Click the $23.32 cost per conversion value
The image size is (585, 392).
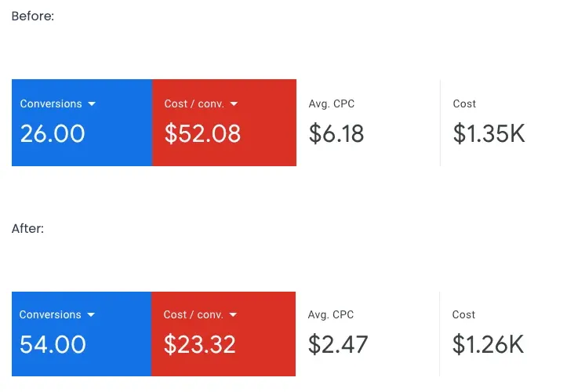199,344
